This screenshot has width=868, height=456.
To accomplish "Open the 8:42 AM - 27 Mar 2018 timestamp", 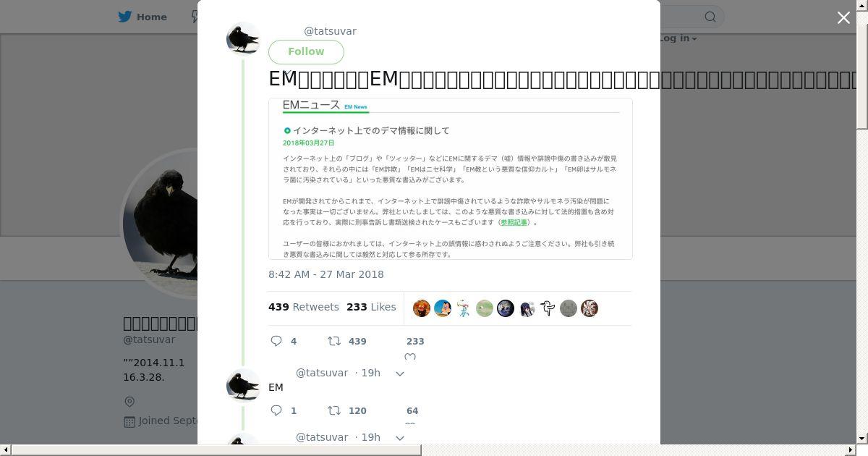I will click(x=326, y=274).
